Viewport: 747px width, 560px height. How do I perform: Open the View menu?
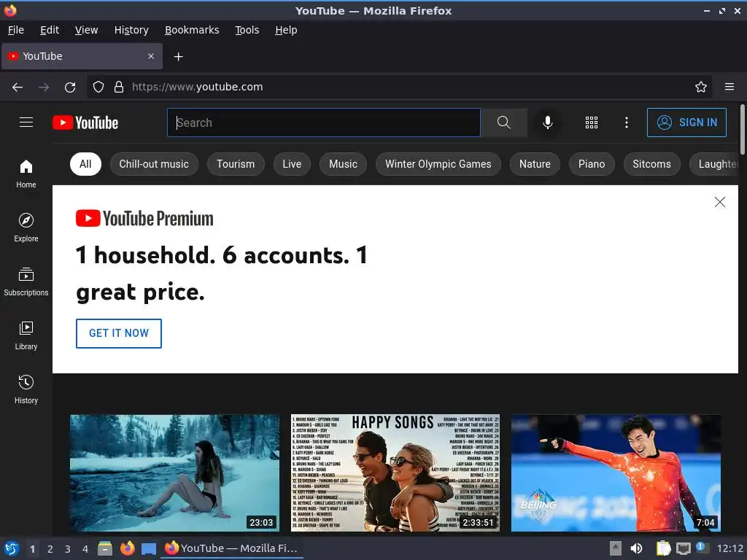pyautogui.click(x=86, y=30)
